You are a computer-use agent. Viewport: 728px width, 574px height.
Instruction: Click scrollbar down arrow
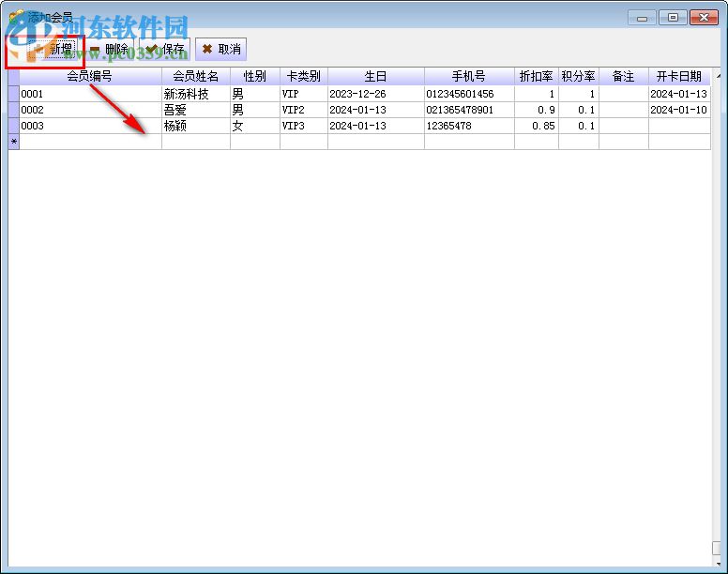pyautogui.click(x=719, y=563)
